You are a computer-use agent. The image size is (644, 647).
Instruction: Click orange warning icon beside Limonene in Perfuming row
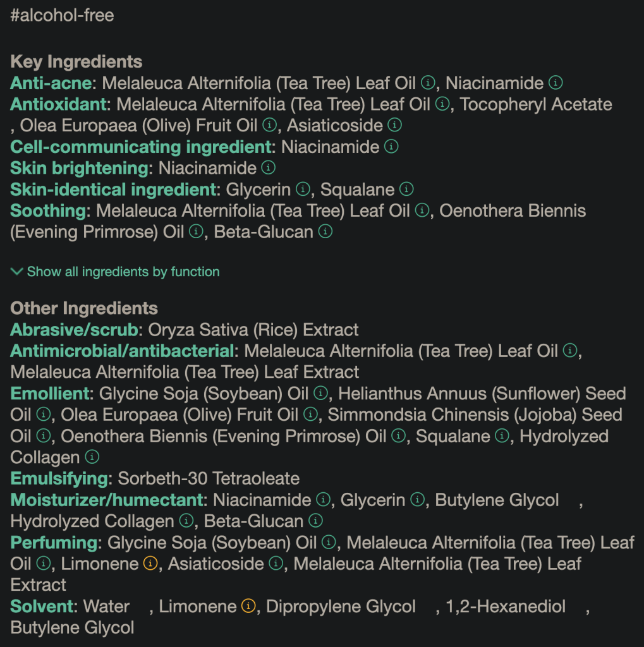150,563
